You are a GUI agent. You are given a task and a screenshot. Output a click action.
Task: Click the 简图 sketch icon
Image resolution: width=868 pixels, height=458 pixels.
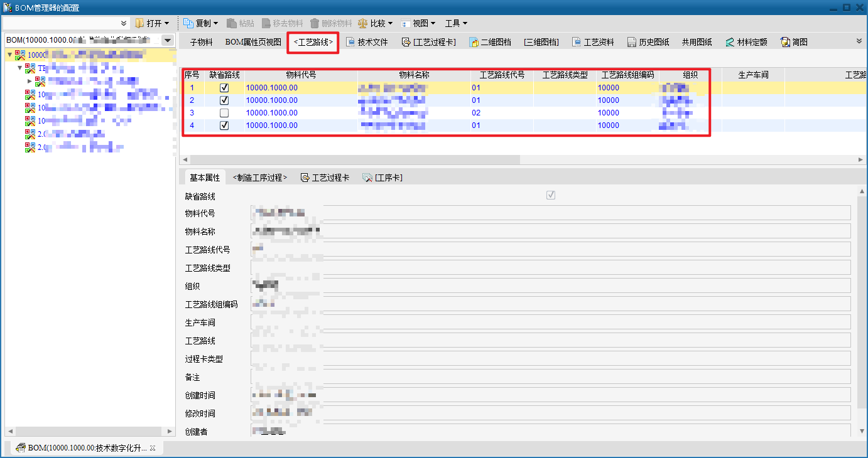(785, 42)
